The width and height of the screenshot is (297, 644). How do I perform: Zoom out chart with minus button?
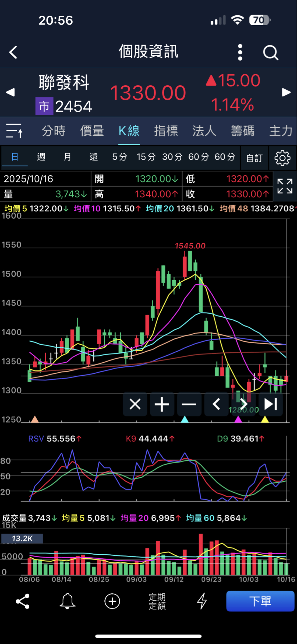[x=189, y=404]
